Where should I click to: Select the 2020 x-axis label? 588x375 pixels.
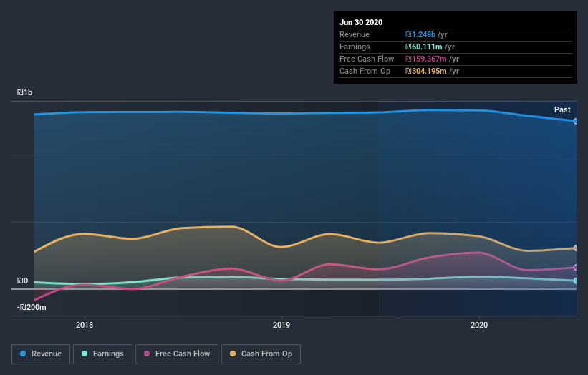(x=479, y=325)
